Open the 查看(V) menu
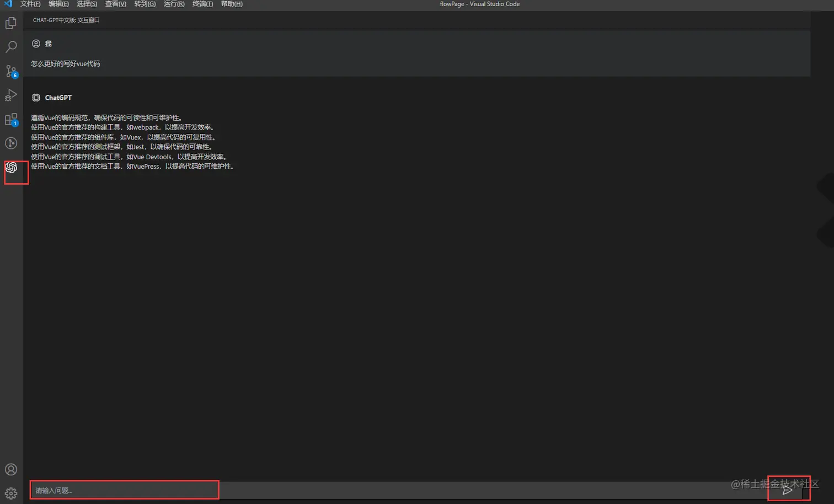 116,4
